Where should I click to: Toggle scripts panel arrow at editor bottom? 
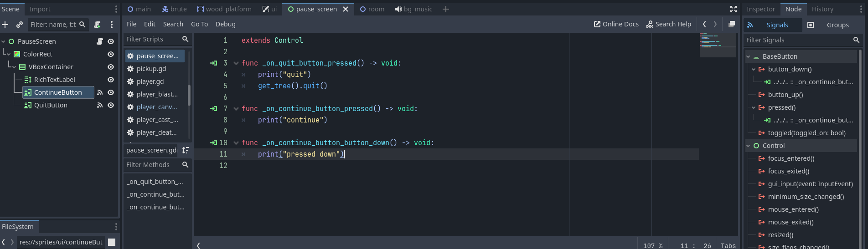click(x=198, y=246)
